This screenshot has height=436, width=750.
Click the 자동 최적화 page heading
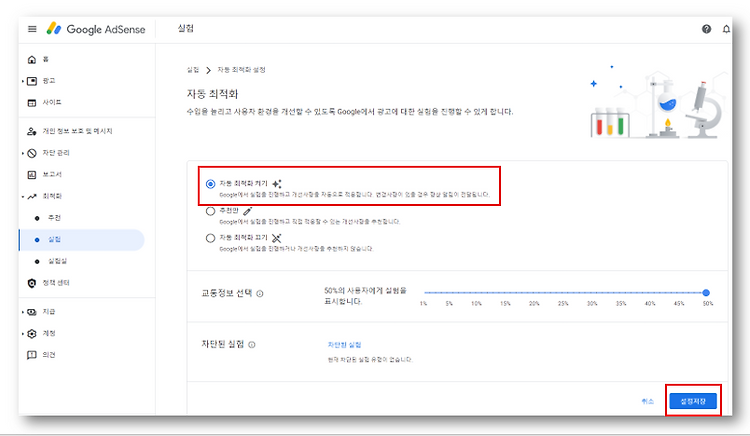click(212, 94)
